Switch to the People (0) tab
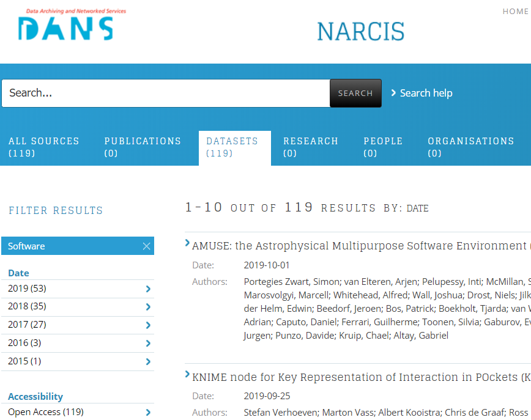 pos(383,147)
